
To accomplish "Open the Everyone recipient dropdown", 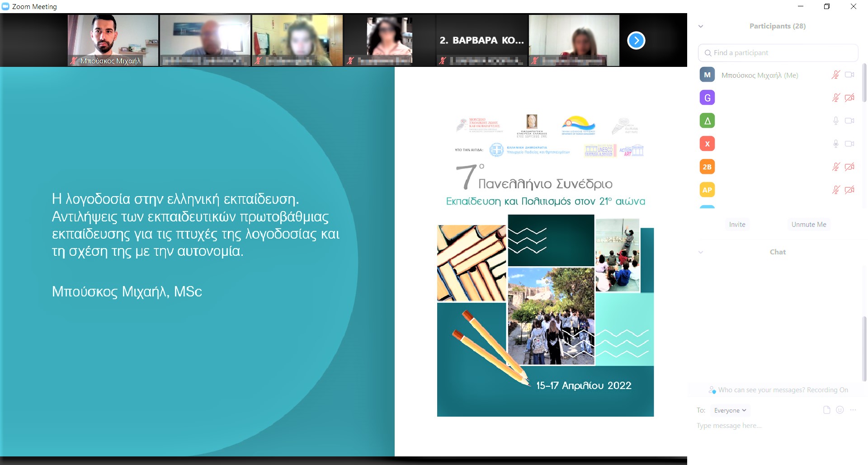I will coord(730,410).
